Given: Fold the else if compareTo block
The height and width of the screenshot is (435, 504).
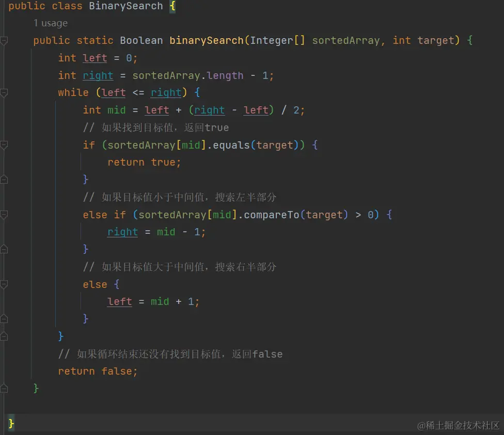Looking at the screenshot, I should 4,215.
